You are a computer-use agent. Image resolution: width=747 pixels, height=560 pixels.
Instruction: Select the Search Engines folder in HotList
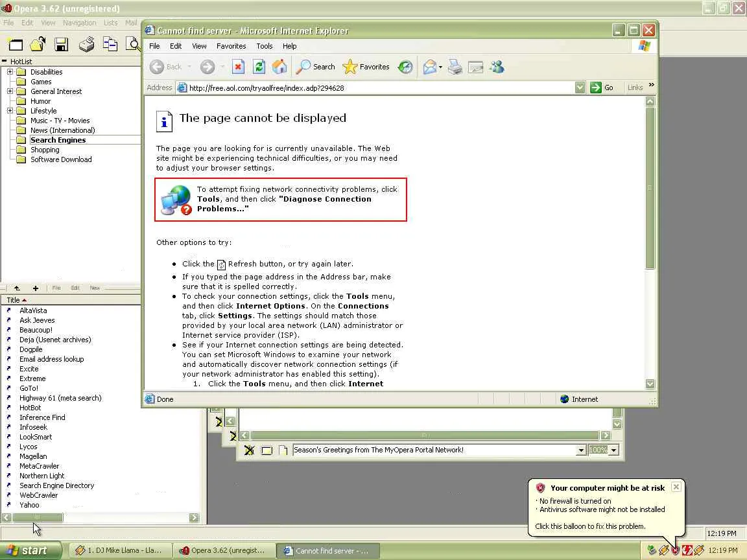point(58,140)
